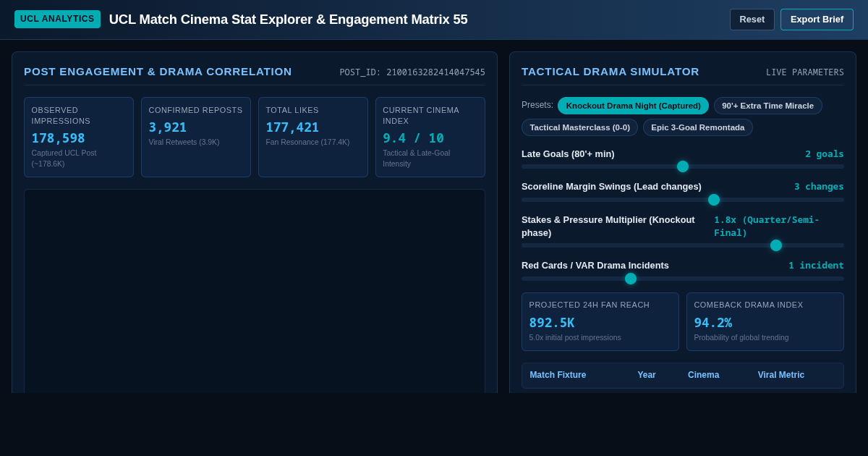Image resolution: width=868 pixels, height=456 pixels.
Task: Click inside the empty chart area
Action: pos(255,291)
